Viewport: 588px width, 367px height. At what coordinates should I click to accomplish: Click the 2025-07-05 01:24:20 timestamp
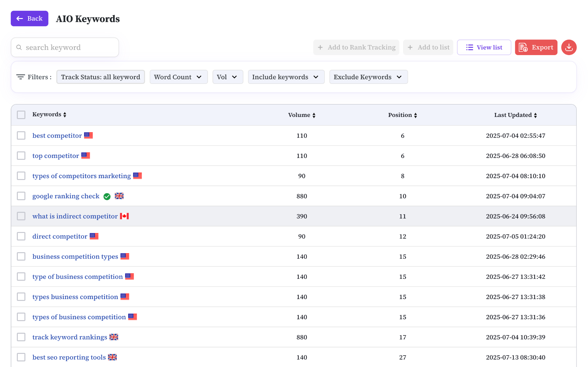coord(515,236)
